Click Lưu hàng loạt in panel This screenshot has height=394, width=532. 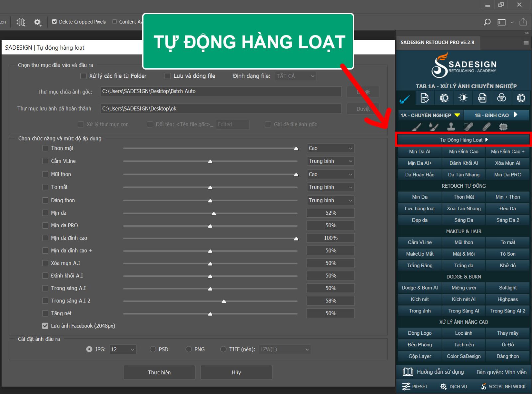click(x=420, y=208)
